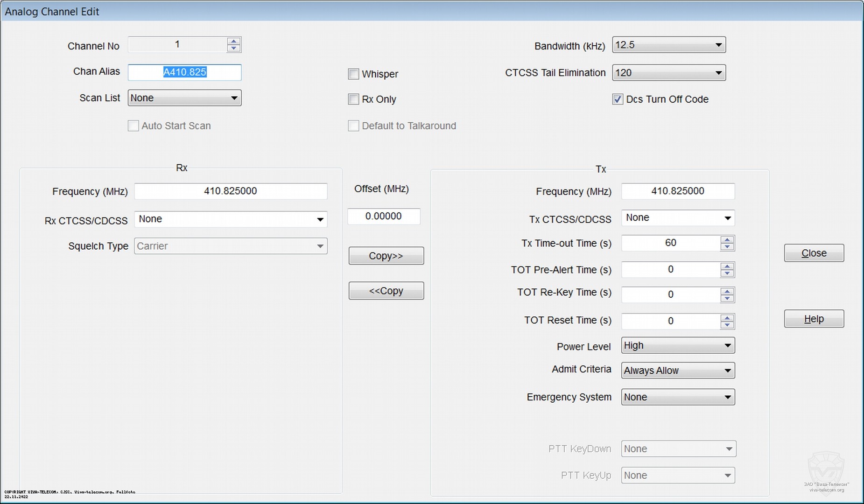
Task: Click the Rx Frequency (MHz) field
Action: point(231,191)
